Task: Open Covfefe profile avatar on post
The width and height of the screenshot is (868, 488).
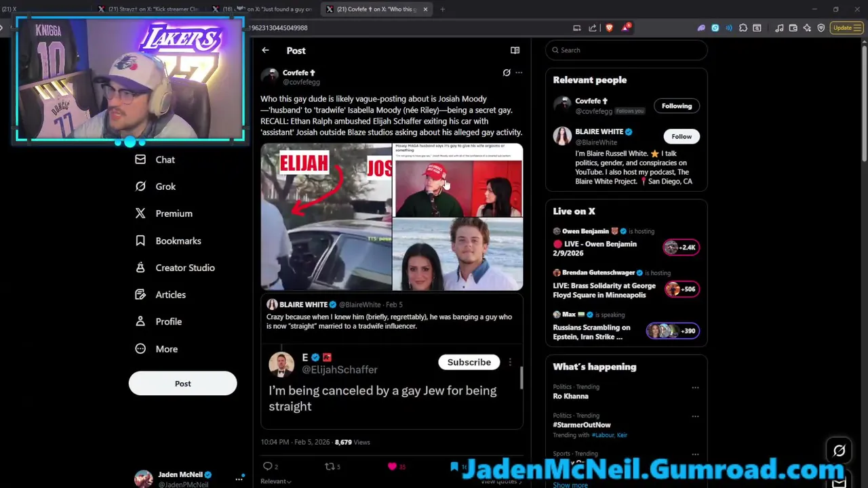Action: [x=270, y=76]
